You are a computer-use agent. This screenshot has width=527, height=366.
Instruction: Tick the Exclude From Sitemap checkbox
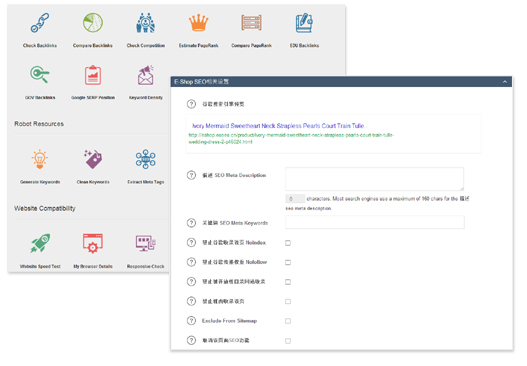pos(288,321)
